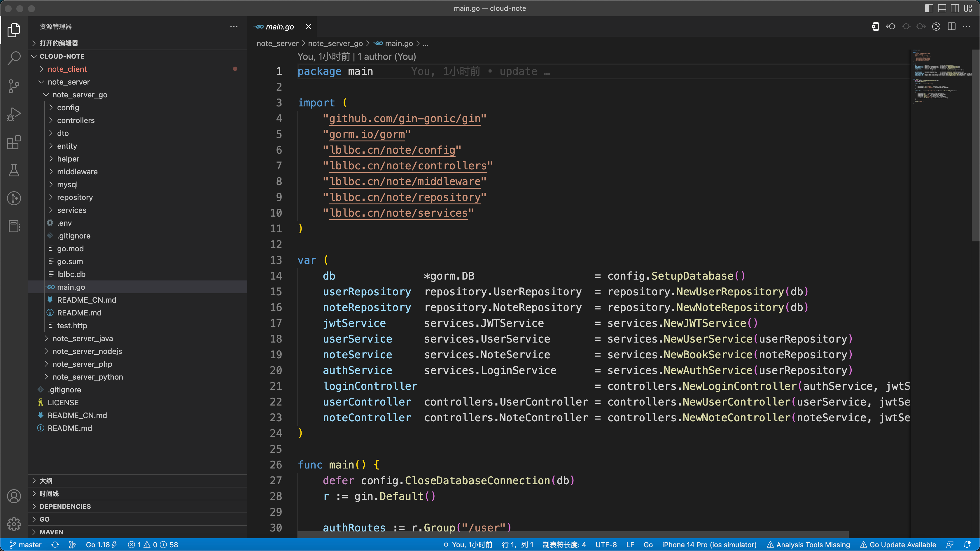
Task: Open the Testing flask view
Action: tap(14, 170)
